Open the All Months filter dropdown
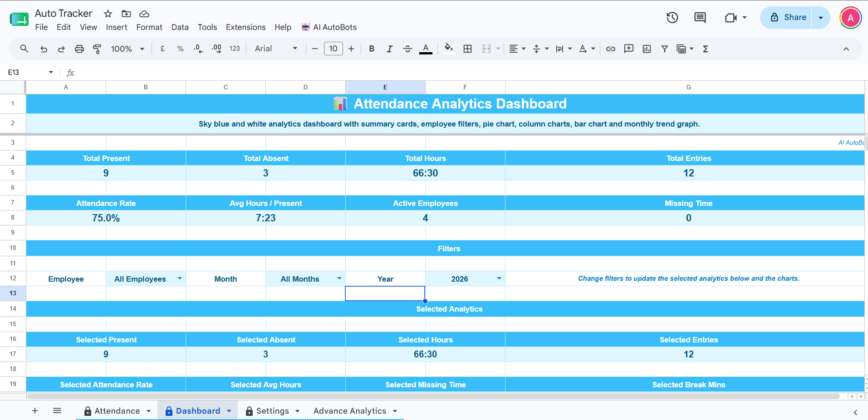 pos(339,278)
